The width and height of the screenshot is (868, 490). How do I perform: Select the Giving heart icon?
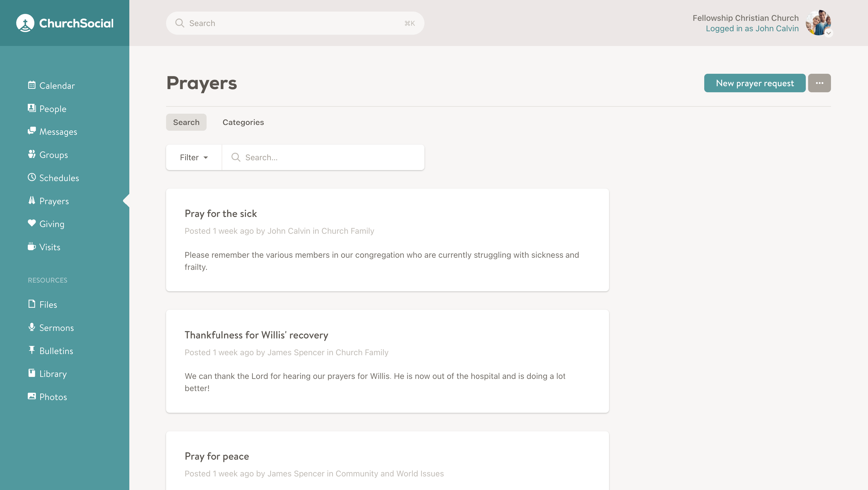coord(32,223)
